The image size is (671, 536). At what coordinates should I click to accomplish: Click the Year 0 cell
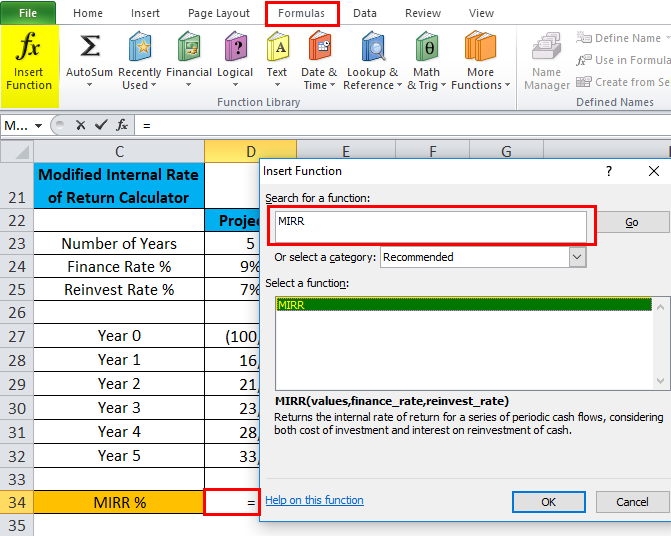pos(119,336)
